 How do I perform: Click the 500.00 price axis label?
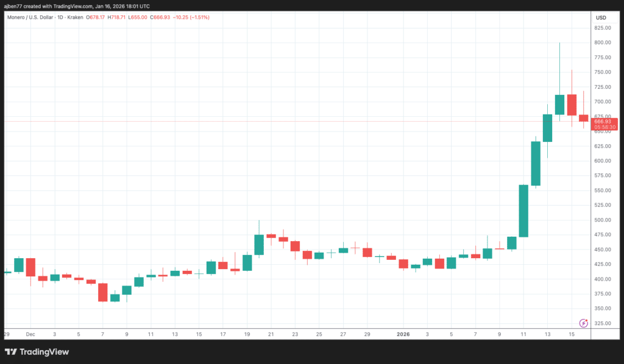click(x=603, y=220)
